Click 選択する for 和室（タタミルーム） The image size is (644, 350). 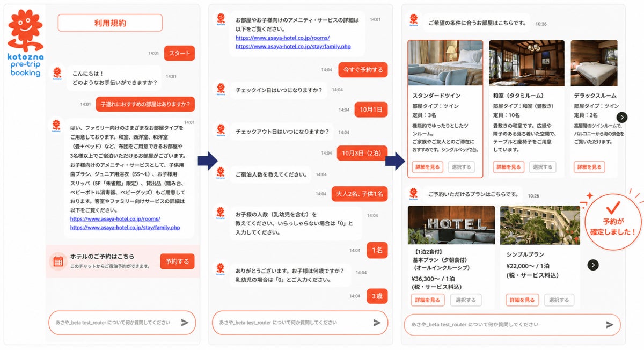pos(543,167)
